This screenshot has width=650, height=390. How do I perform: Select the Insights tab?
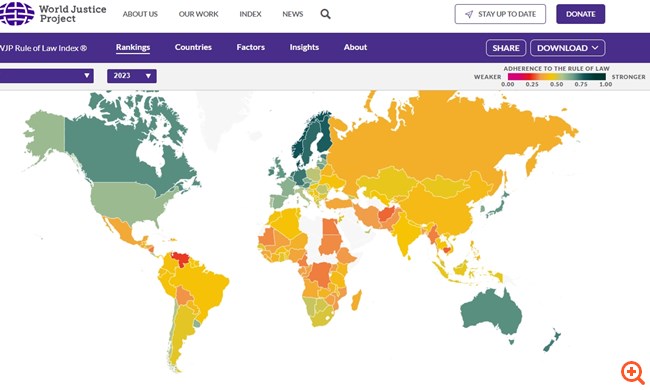(304, 47)
